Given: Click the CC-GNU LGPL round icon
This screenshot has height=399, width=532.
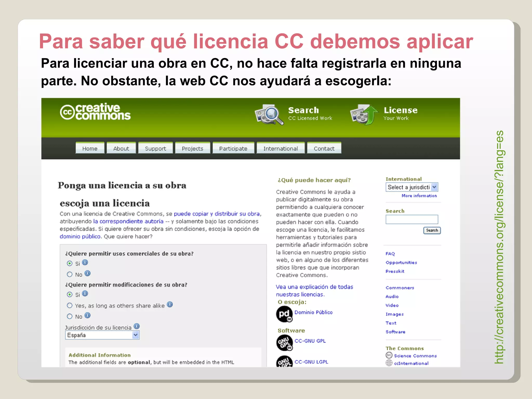Looking at the screenshot, I should point(284,361).
